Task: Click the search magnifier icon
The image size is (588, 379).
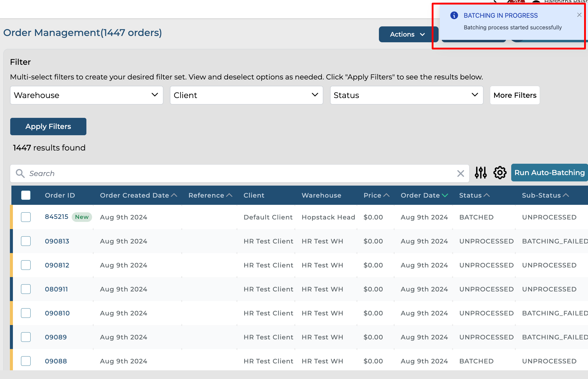Action: pos(20,173)
